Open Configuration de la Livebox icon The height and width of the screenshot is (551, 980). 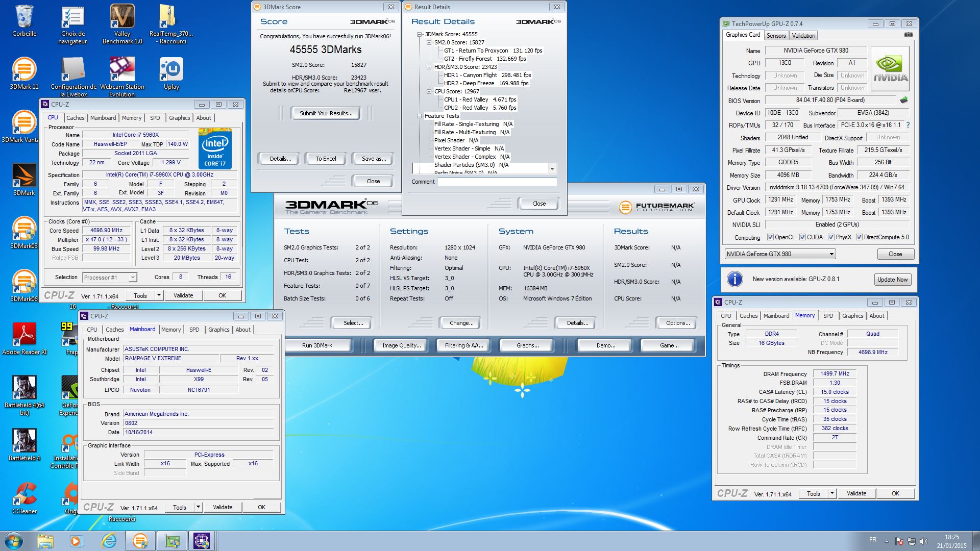click(73, 77)
